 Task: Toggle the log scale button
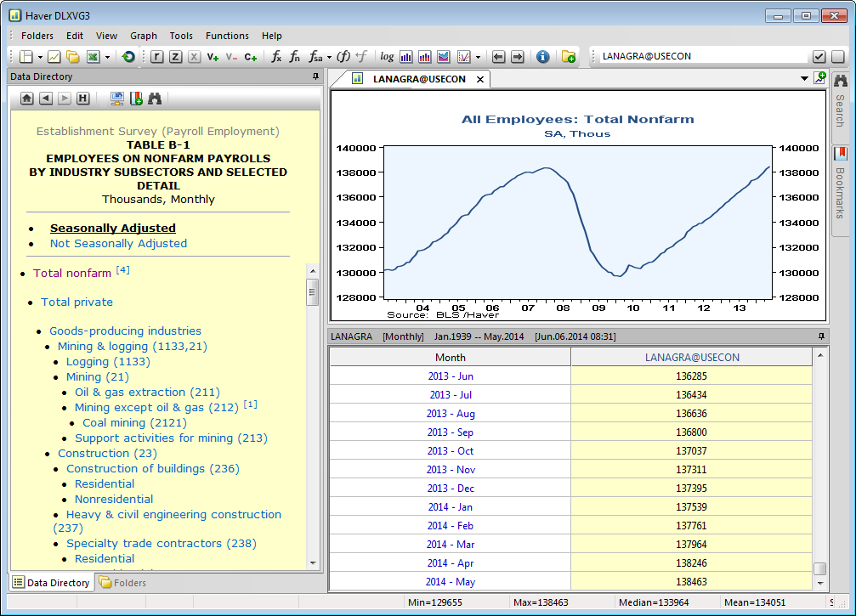click(387, 57)
